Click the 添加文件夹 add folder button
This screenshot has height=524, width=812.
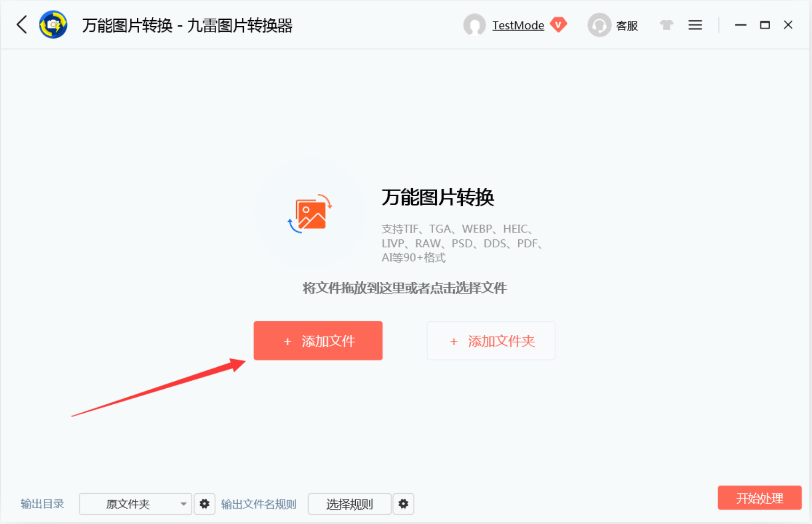click(x=491, y=340)
